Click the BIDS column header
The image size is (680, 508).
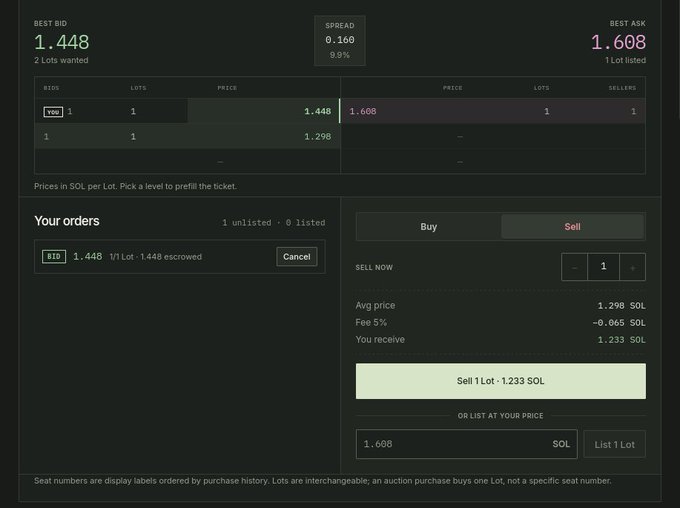51,88
